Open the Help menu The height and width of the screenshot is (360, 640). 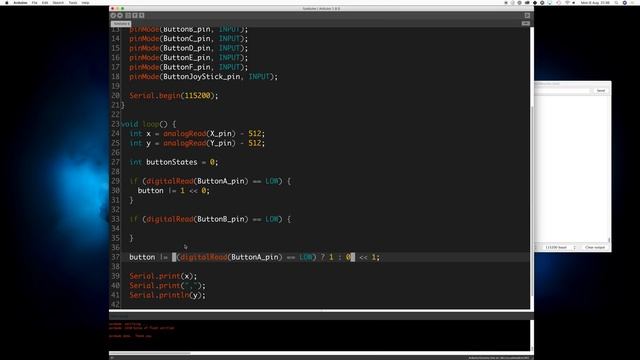click(x=85, y=2)
